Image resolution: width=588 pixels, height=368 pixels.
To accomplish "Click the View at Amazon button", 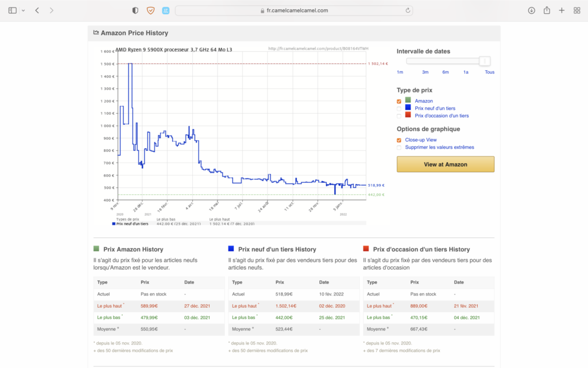I will point(446,164).
